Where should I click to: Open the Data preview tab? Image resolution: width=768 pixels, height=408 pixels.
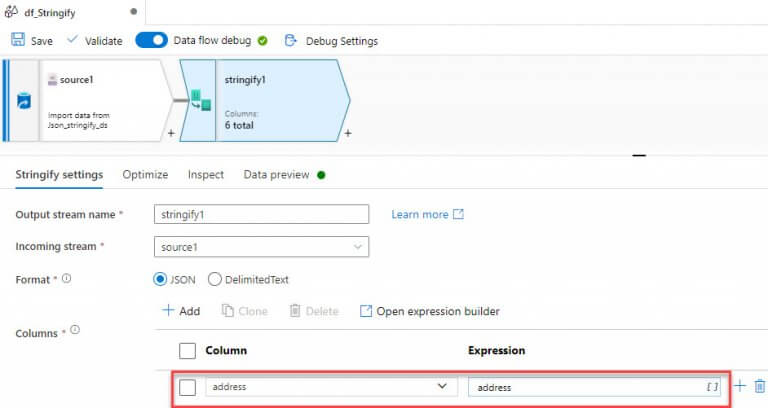[277, 174]
